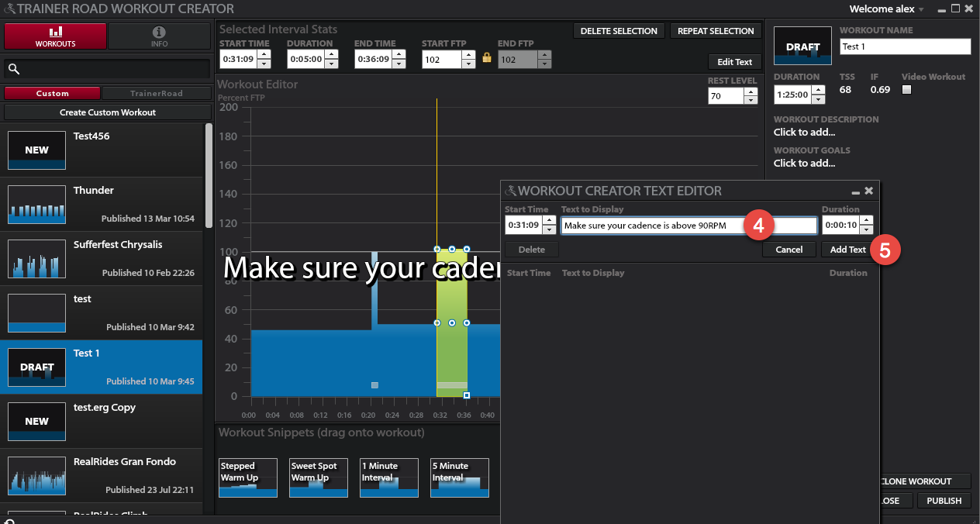Viewport: 980px width, 524px height.
Task: Click the Sweet Spot Warm Up snippet
Action: click(319, 477)
